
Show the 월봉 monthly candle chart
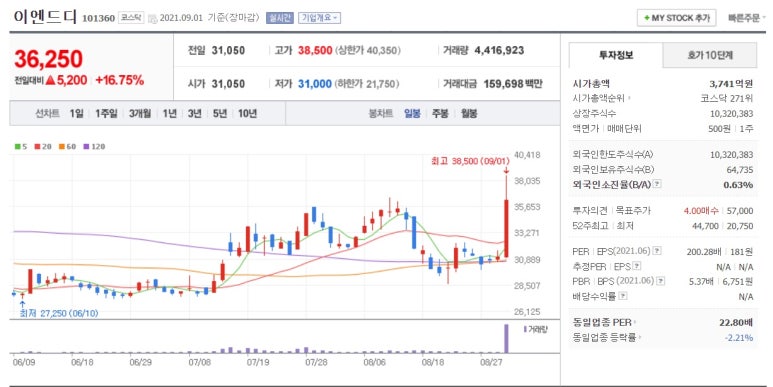coord(469,113)
